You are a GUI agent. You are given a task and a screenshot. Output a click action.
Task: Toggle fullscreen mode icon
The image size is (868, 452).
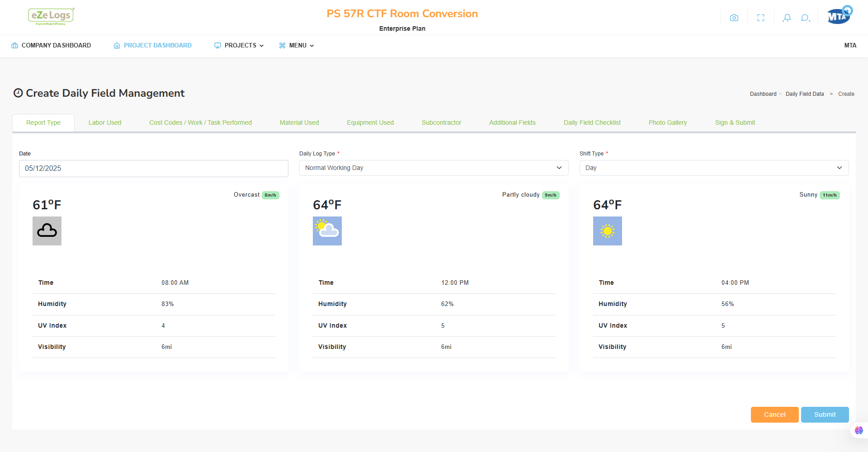tap(761, 18)
